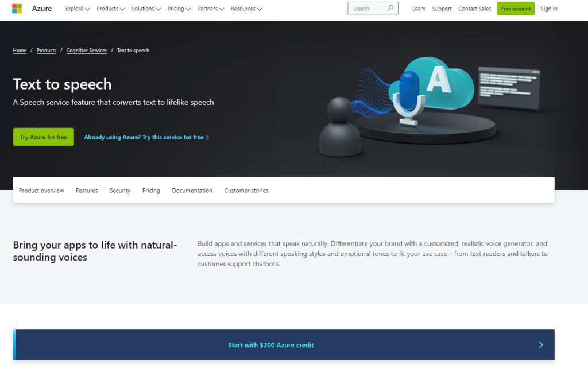Image resolution: width=588 pixels, height=380 pixels.
Task: Open the Explore dropdown
Action: pyautogui.click(x=77, y=9)
